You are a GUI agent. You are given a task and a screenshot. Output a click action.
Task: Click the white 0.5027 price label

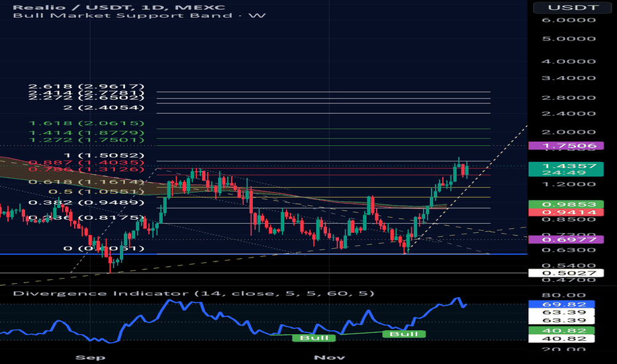[566, 273]
